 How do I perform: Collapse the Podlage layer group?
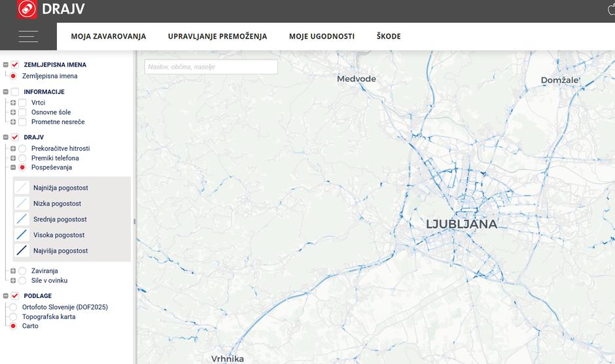pyautogui.click(x=6, y=296)
